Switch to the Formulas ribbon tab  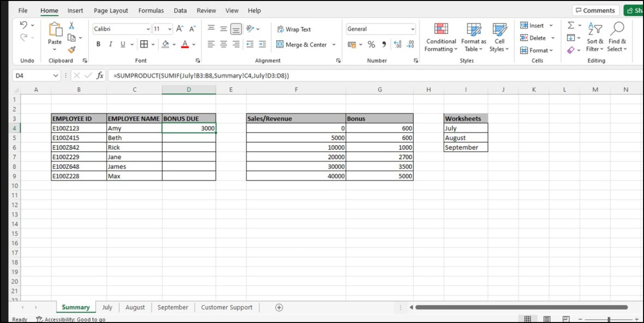pos(151,10)
